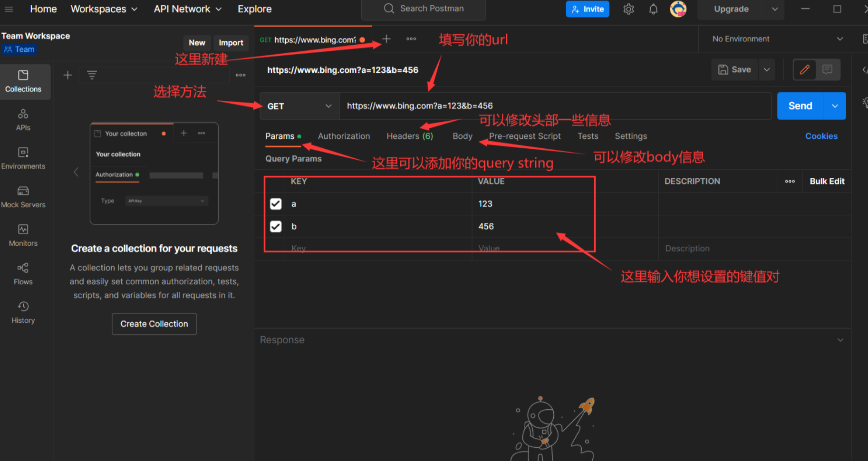This screenshot has width=868, height=461.
Task: Open the Cookies link
Action: tap(821, 136)
